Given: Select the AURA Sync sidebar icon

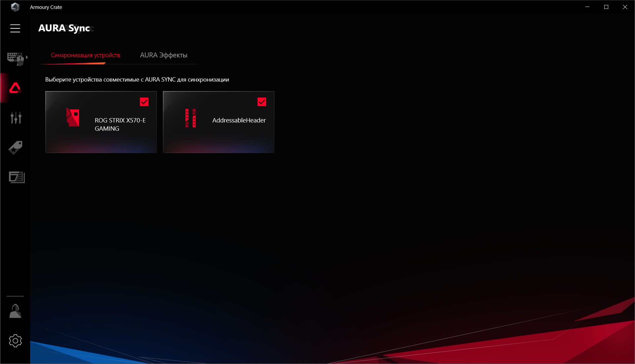Looking at the screenshot, I should pyautogui.click(x=15, y=88).
